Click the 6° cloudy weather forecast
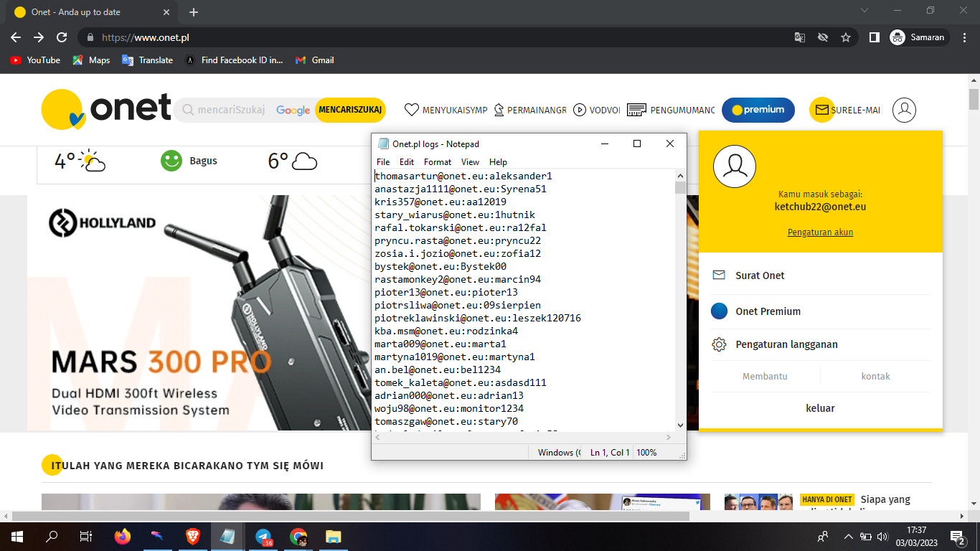 292,161
